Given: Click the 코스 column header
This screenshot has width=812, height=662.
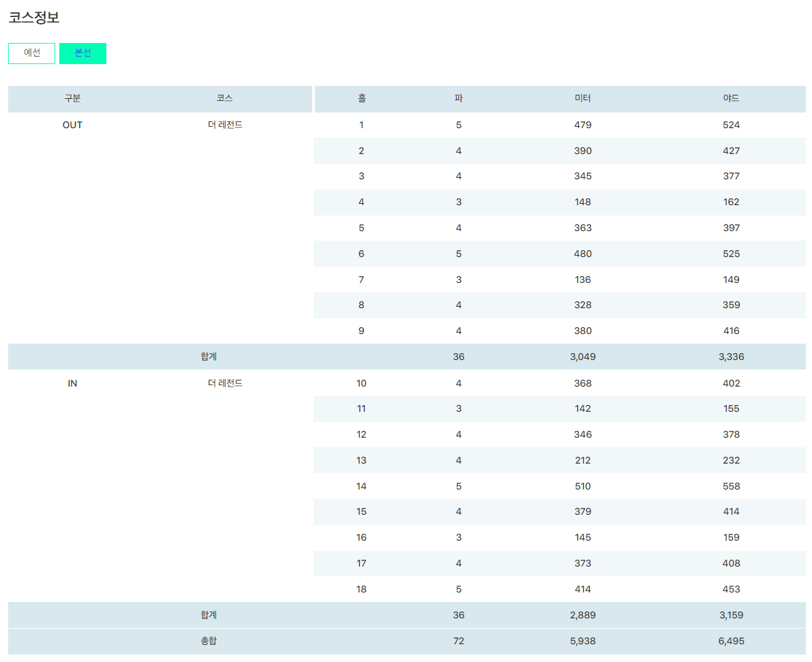Looking at the screenshot, I should [x=225, y=98].
